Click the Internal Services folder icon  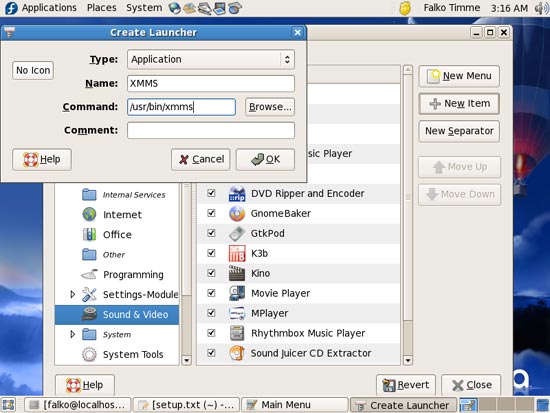tap(89, 194)
